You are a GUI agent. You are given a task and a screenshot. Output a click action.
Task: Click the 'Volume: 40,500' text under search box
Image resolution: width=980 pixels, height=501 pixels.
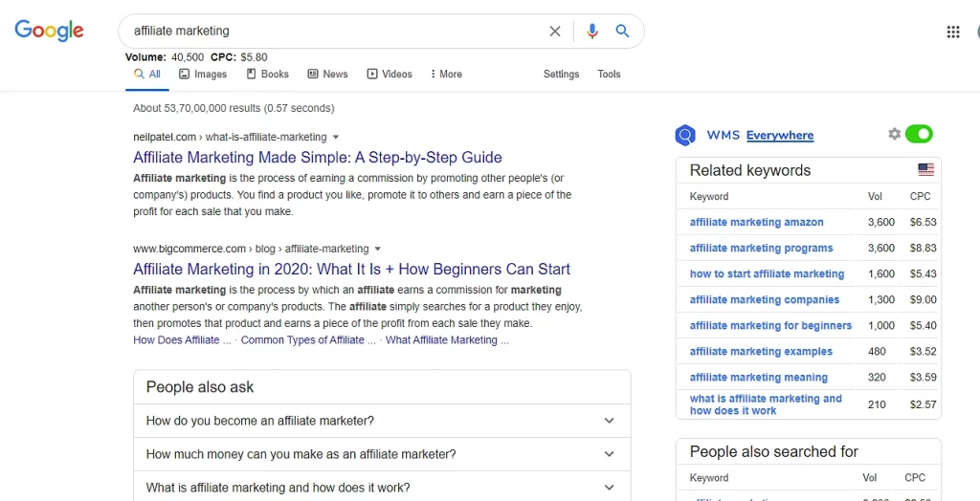(x=165, y=57)
